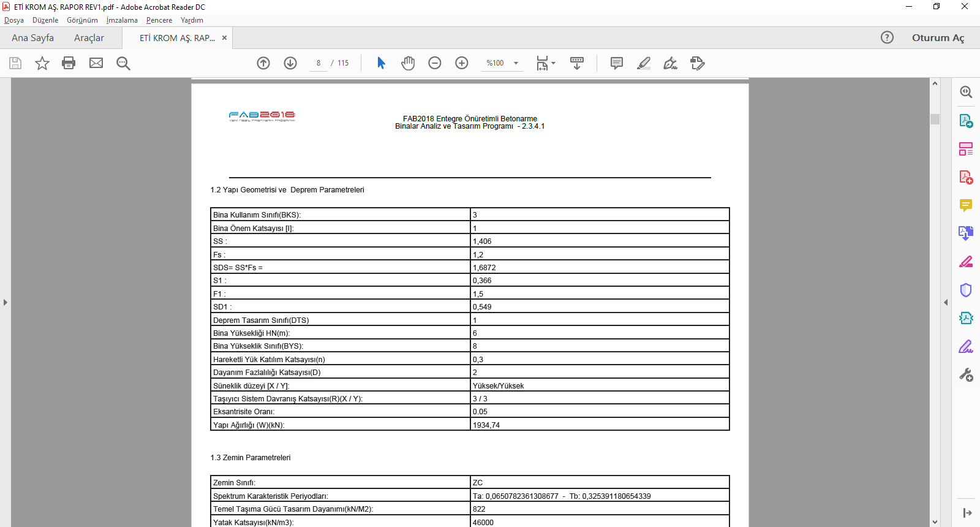Open Compress PDF tool in sidebar
980x527 pixels.
pyautogui.click(x=966, y=318)
